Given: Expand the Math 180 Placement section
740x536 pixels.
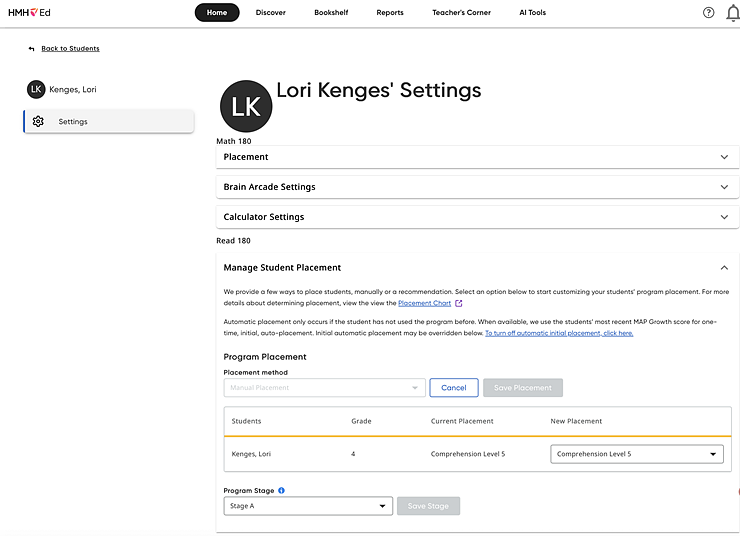Looking at the screenshot, I should tap(477, 157).
